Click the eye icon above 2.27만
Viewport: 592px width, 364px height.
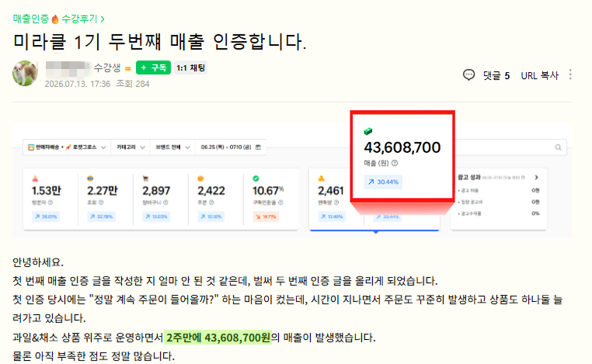[90, 179]
